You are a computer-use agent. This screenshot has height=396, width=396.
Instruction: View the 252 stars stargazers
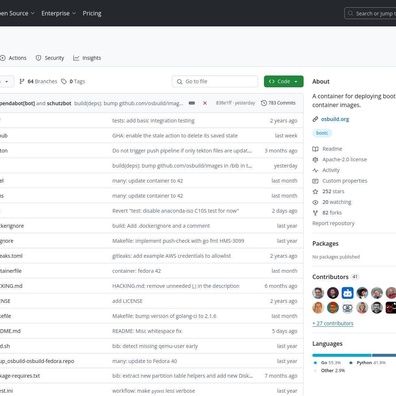click(333, 191)
